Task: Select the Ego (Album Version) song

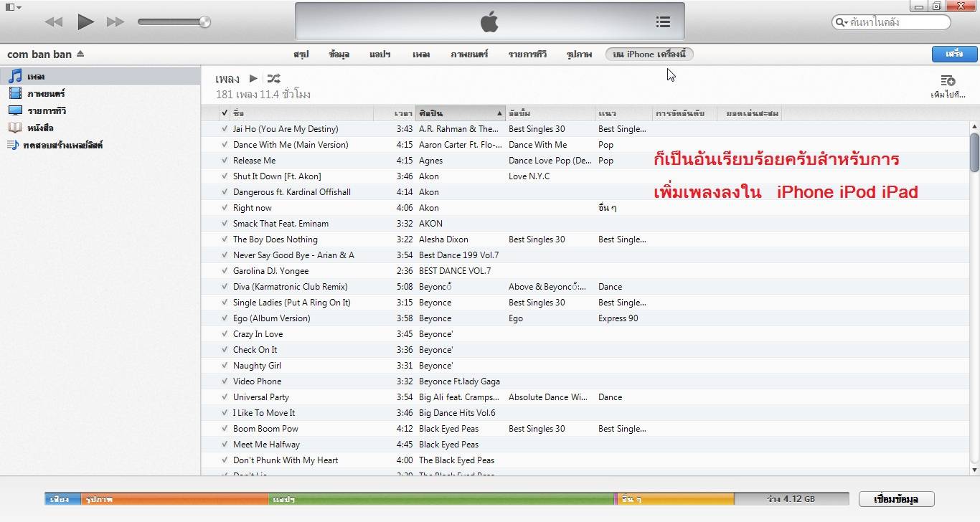Action: (585, 318)
